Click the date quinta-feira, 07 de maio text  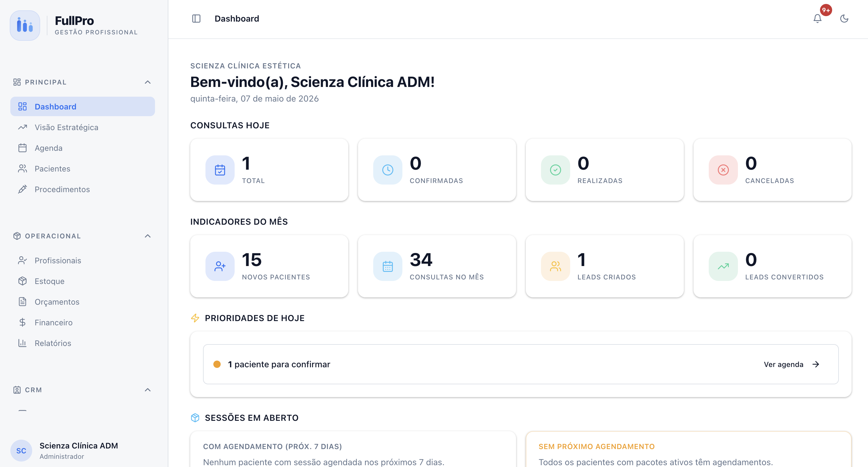click(254, 99)
